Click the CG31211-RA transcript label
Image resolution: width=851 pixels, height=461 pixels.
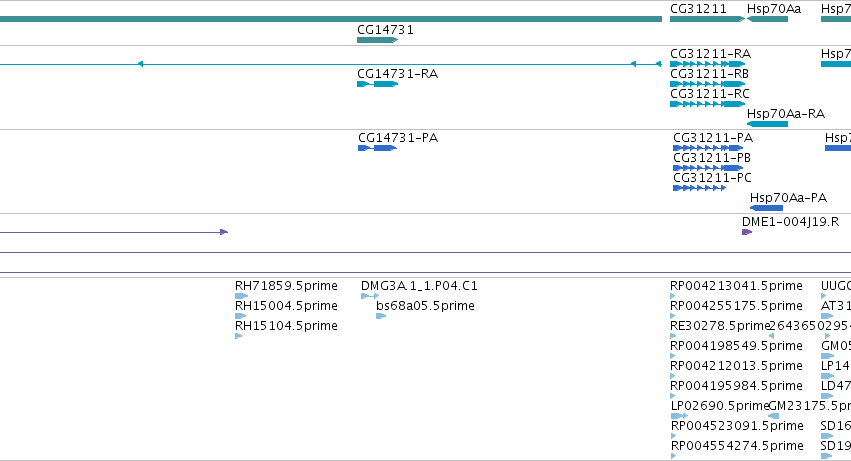tap(710, 54)
